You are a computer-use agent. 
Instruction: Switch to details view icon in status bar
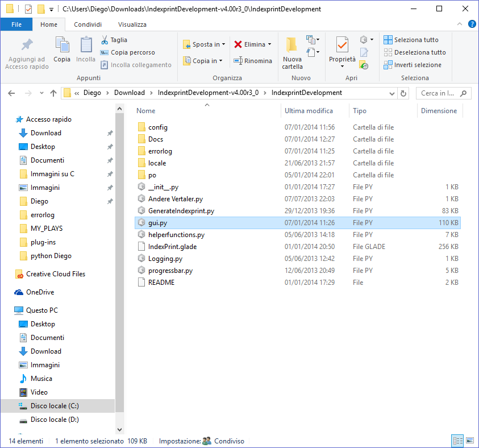(x=457, y=441)
